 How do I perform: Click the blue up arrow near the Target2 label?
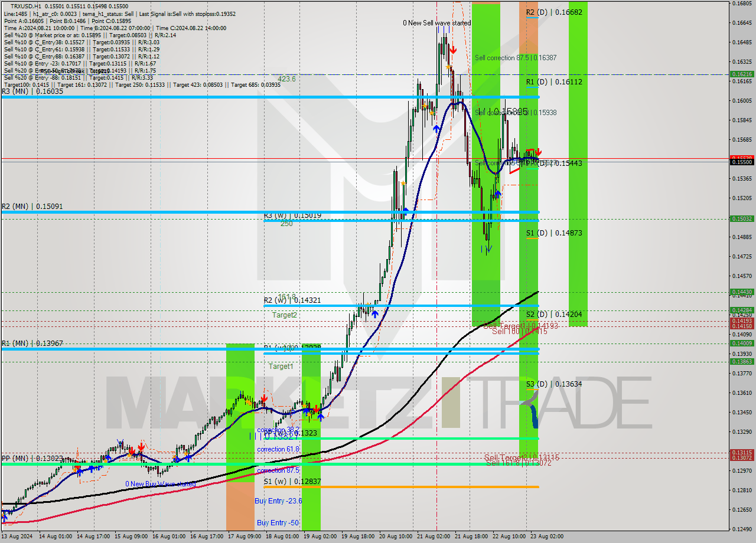375,313
